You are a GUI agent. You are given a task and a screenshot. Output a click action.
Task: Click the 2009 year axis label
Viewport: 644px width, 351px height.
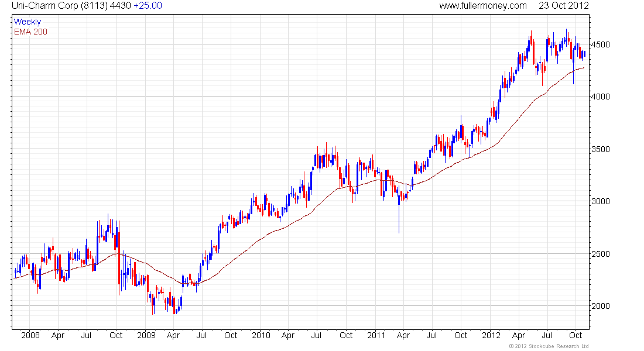(146, 335)
